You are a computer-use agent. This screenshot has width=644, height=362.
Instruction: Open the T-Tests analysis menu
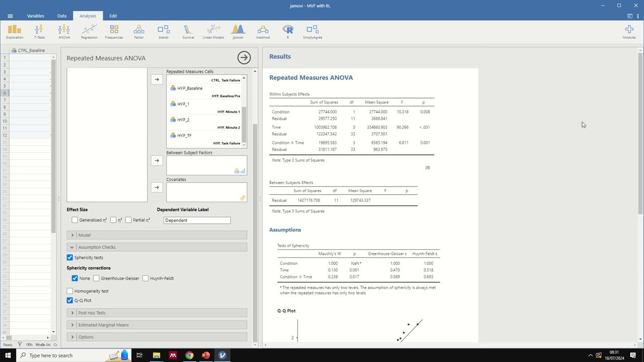pos(39,32)
